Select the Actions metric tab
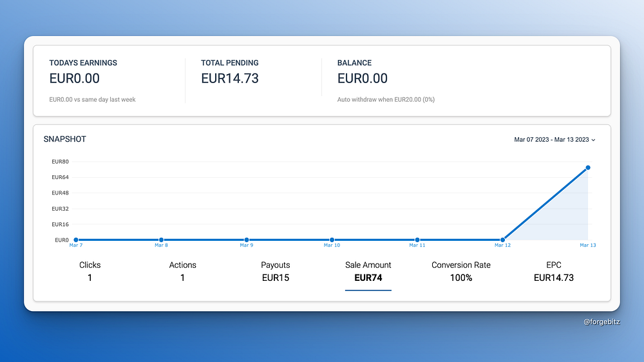The width and height of the screenshot is (644, 362). click(182, 271)
